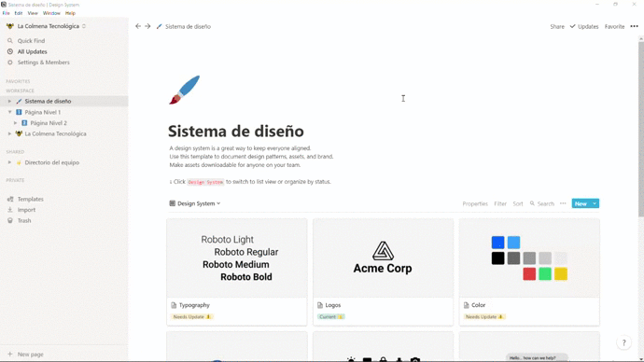
Task: Open workspace switcher La Colmena Tecnológica
Action: pyautogui.click(x=46, y=26)
